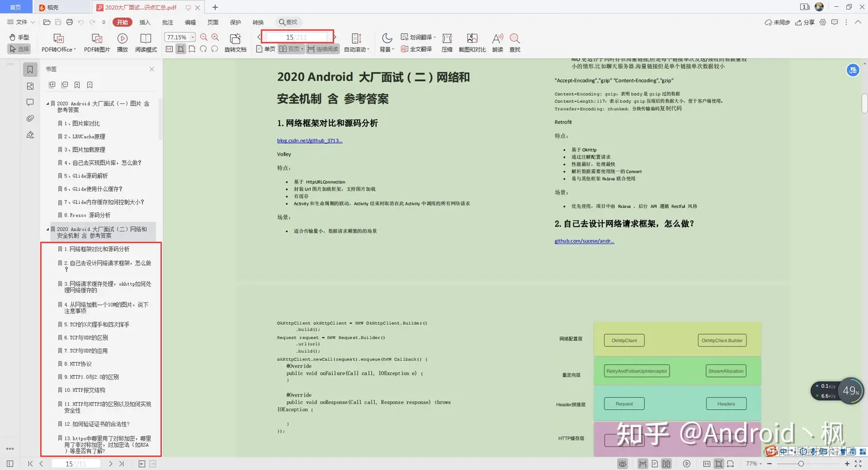Open 保护 ribbon tab
The width and height of the screenshot is (868, 470).
click(x=235, y=22)
